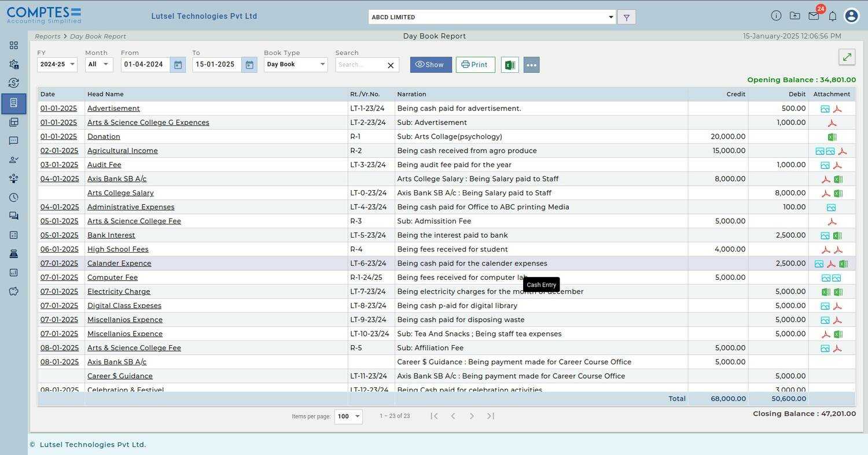Open the mail inbox with 24 badge
Image resolution: width=868 pixels, height=455 pixels.
pyautogui.click(x=814, y=16)
